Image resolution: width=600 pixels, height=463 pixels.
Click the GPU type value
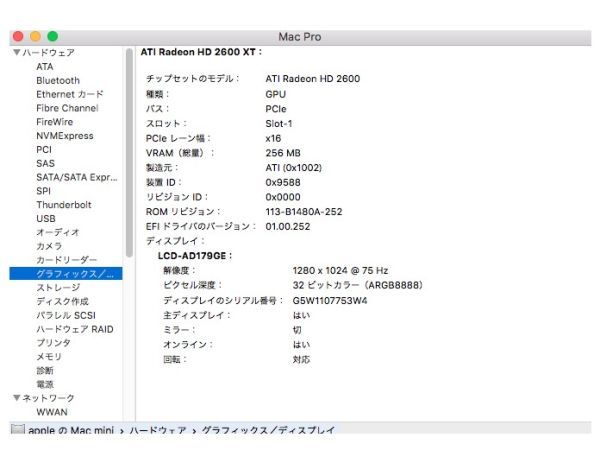pos(276,94)
